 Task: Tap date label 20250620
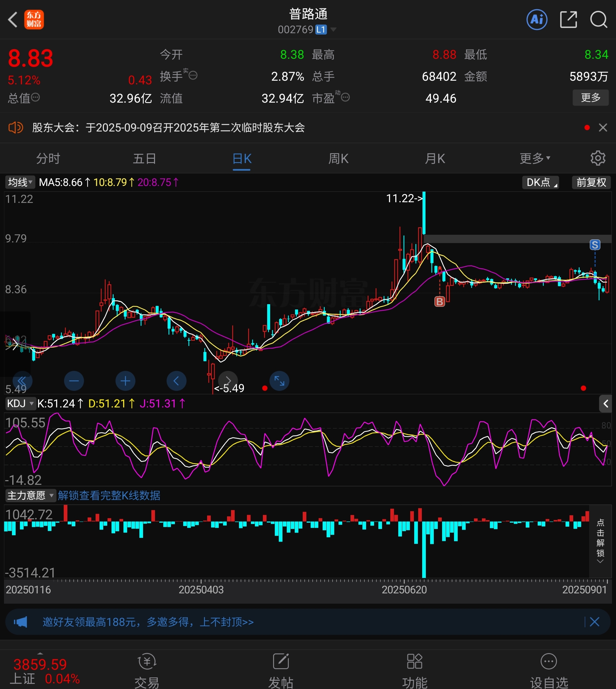(404, 589)
